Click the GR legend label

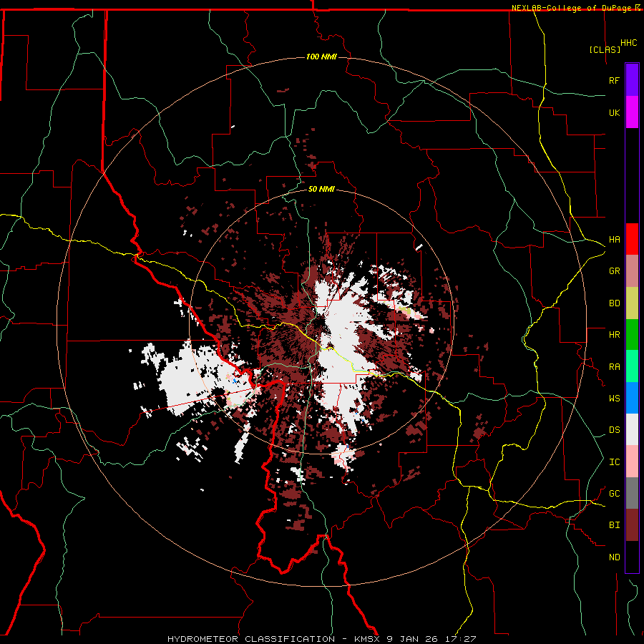[614, 271]
